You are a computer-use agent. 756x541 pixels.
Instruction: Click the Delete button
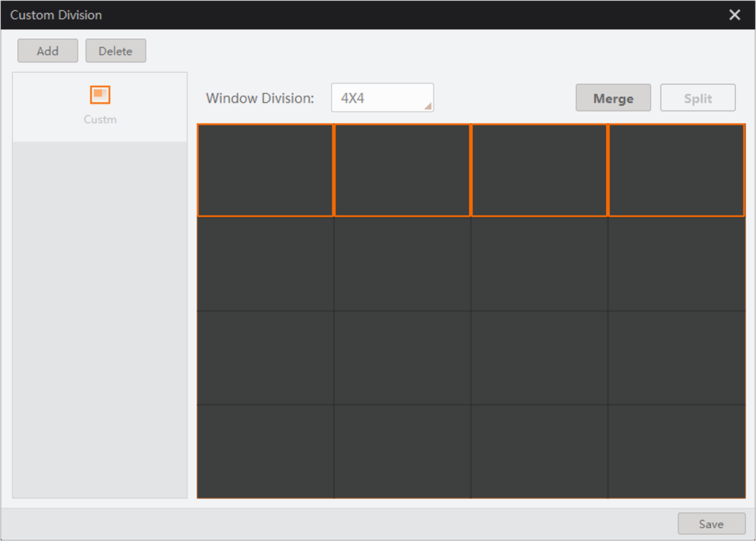[116, 51]
